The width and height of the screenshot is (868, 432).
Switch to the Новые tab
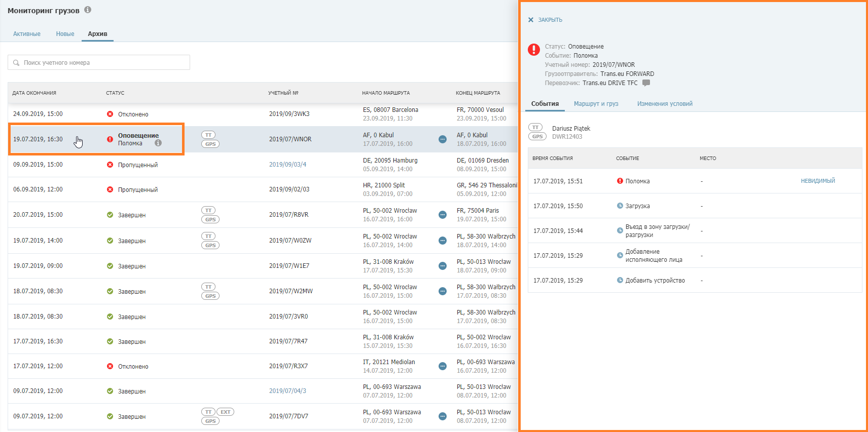[x=65, y=34]
